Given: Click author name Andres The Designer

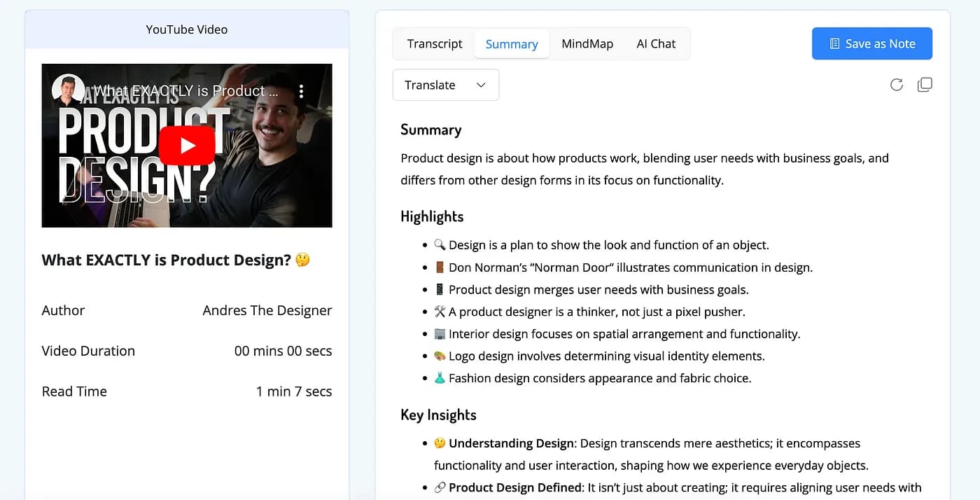Looking at the screenshot, I should [x=267, y=310].
